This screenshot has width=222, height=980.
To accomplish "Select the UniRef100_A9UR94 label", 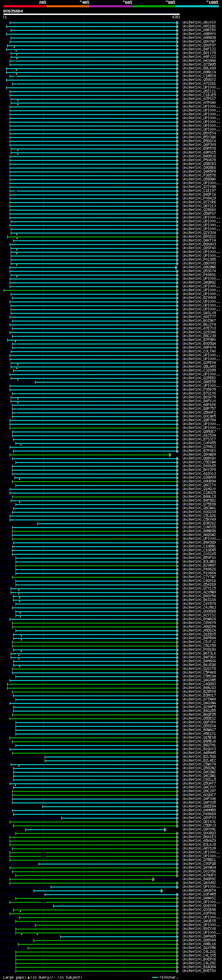I will pyautogui.click(x=199, y=481).
